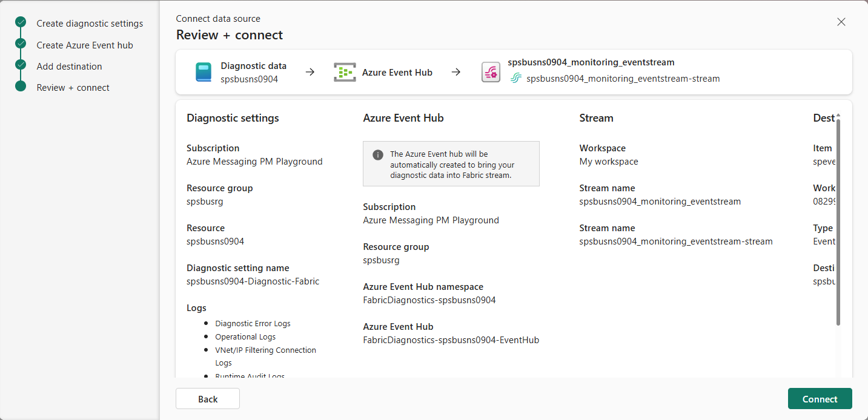Click the Diagnostic settings heading
Viewport: 868px width, 420px height.
pos(233,118)
